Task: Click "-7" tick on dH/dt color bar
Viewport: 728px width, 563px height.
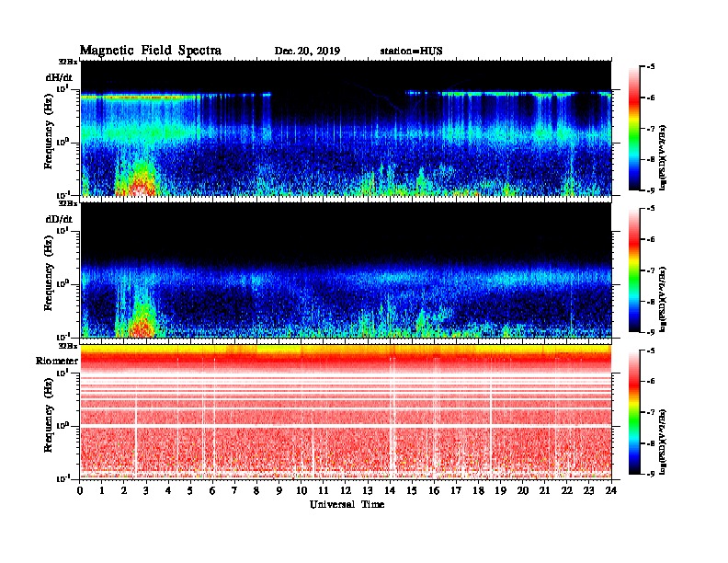Action: 651,129
